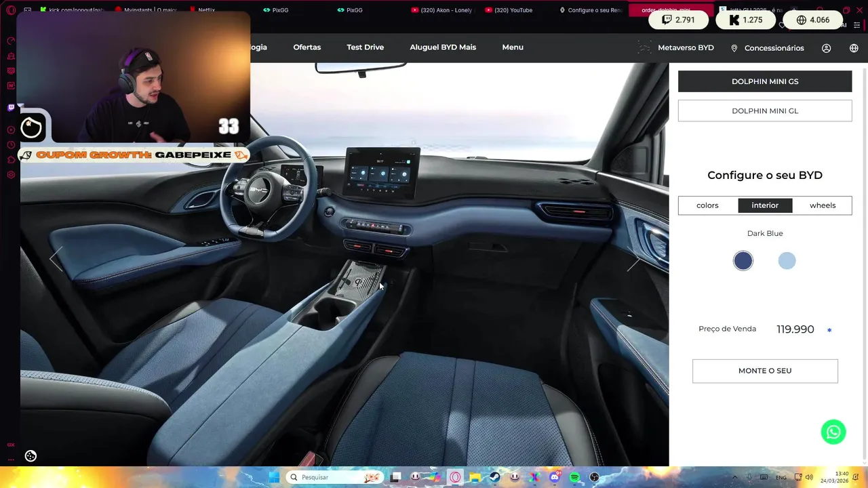The height and width of the screenshot is (488, 868).
Task: Open Task View on the taskbar
Action: (396, 477)
